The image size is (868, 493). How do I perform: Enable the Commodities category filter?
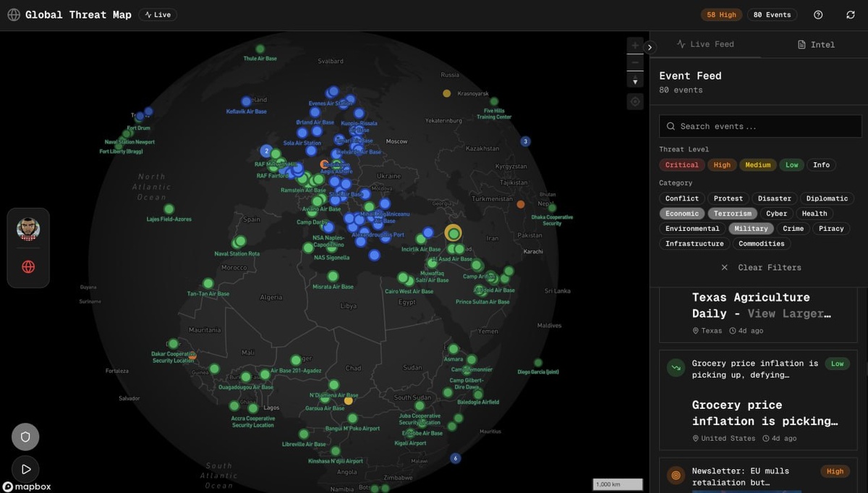[761, 244]
